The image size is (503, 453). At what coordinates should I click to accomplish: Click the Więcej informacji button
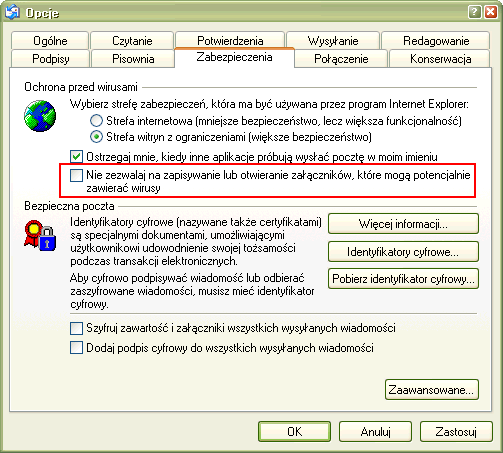click(403, 224)
